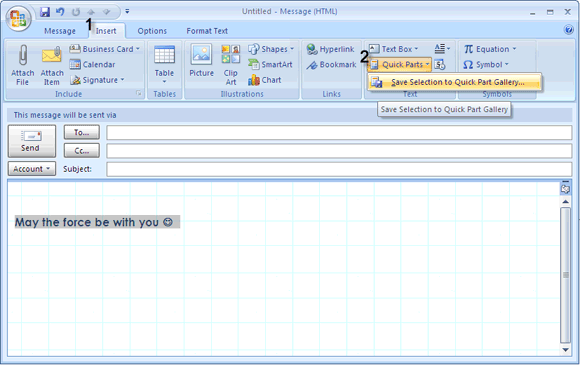Viewport: 580px width, 365px height.
Task: Click the message body vertical scrollbar thumb
Action: (x=565, y=275)
